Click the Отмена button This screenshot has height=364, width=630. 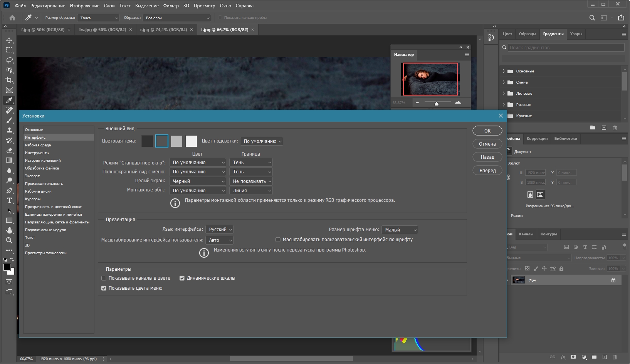[487, 144]
